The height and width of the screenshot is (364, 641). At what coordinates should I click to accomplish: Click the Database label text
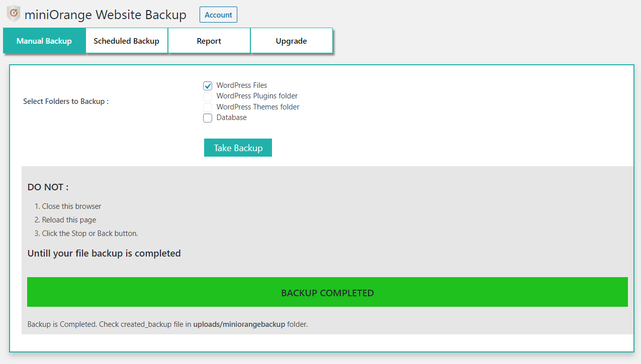point(232,117)
